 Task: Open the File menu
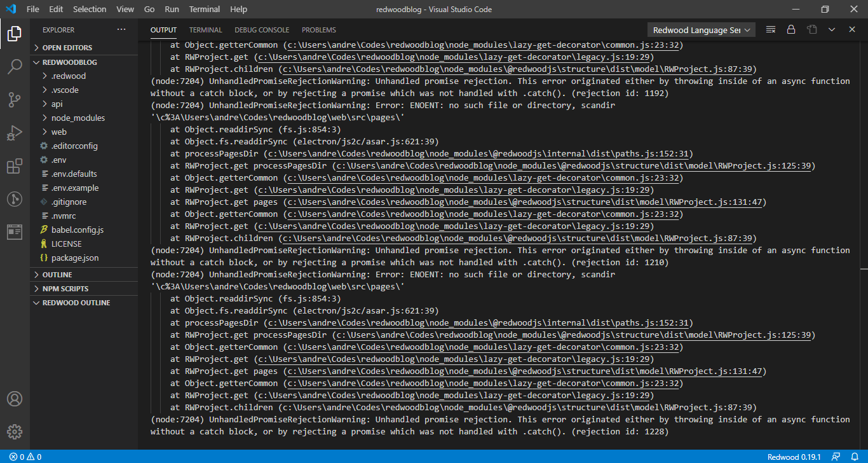33,10
